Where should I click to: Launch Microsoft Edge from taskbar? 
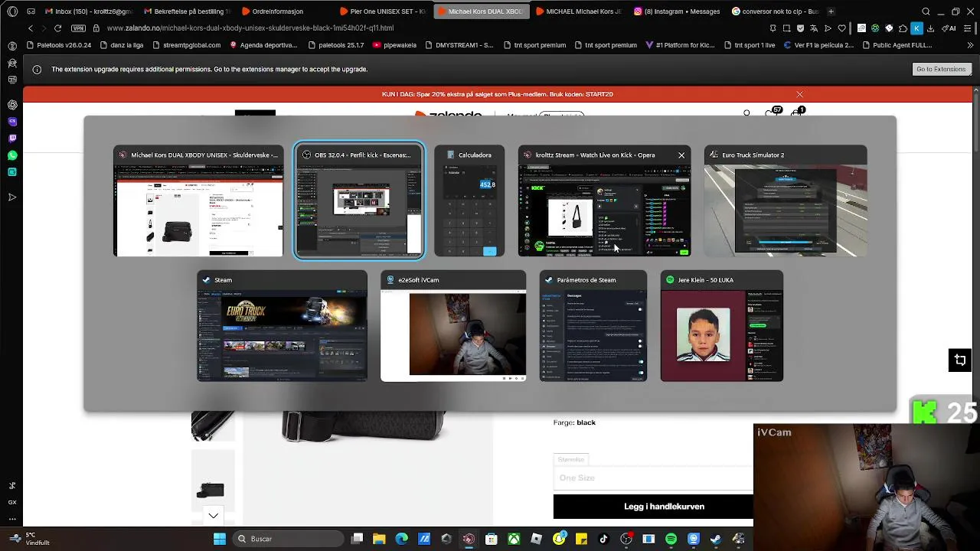coord(402,539)
